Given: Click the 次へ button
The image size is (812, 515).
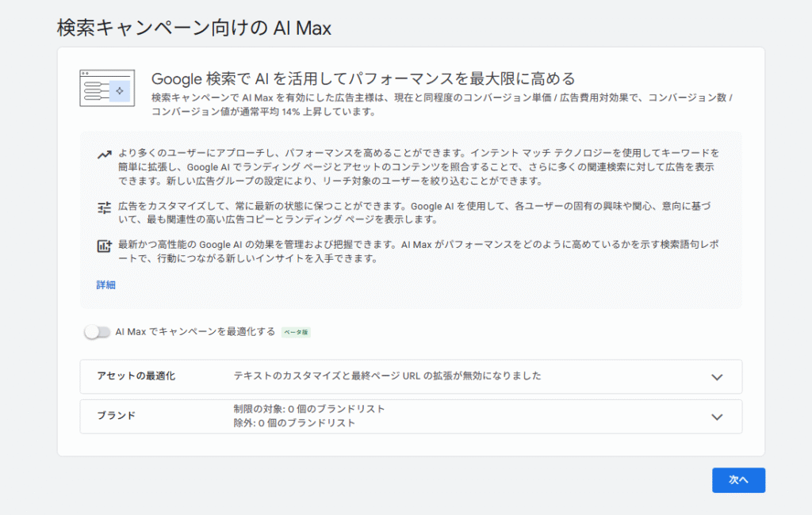Looking at the screenshot, I should pyautogui.click(x=738, y=480).
